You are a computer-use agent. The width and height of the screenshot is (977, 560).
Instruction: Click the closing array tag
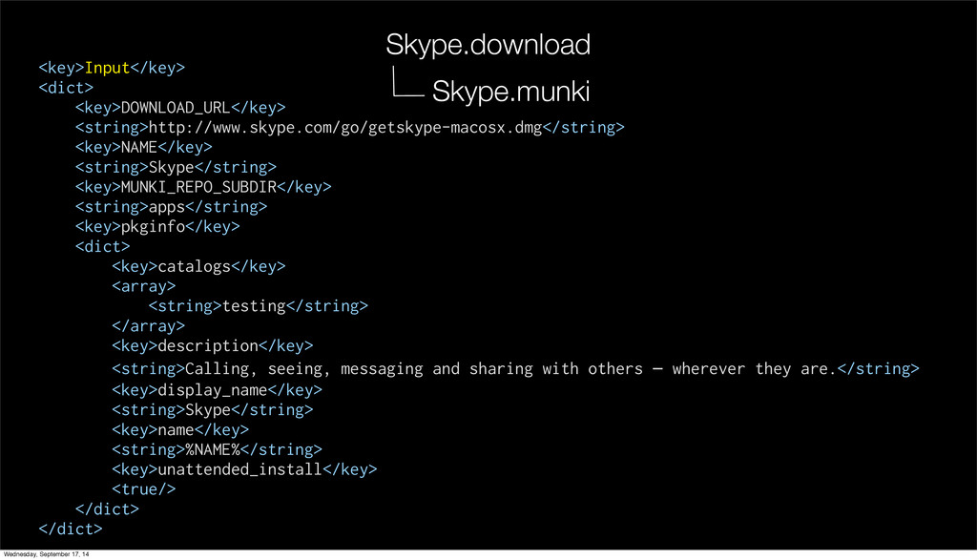click(x=148, y=326)
